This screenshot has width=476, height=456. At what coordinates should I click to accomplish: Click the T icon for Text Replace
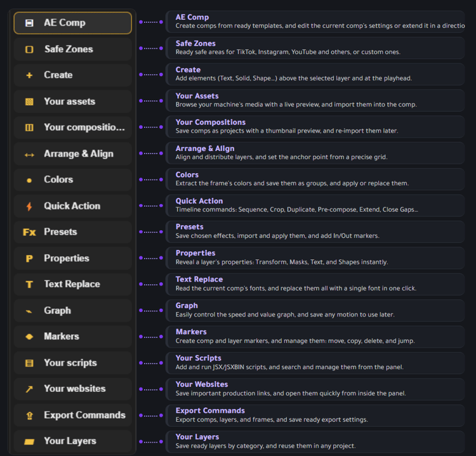click(29, 285)
